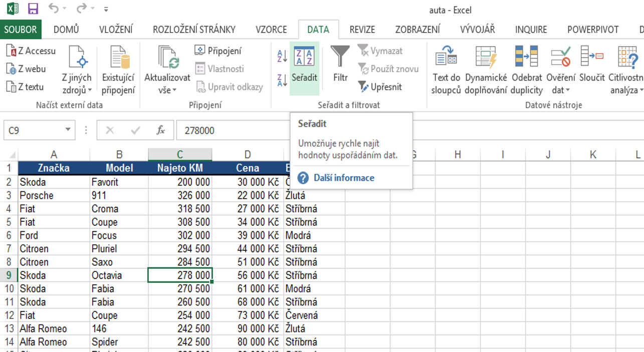Switch to the ROZLOŽENÍ STRÁNKY tab
This screenshot has width=644, height=352.
[x=194, y=30]
